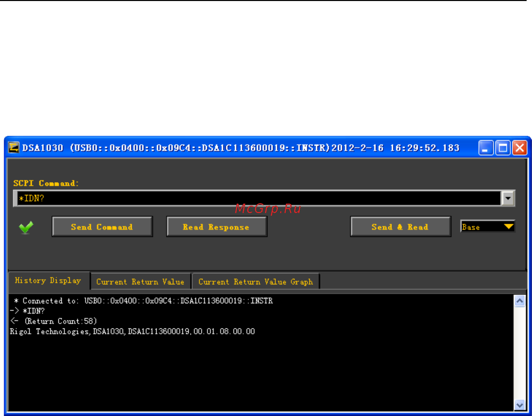This screenshot has width=532, height=416.
Task: Maximize the DSA1030 window
Action: [x=503, y=148]
